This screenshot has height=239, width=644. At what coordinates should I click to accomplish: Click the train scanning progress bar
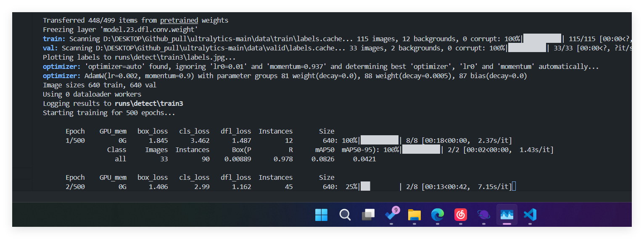(542, 39)
